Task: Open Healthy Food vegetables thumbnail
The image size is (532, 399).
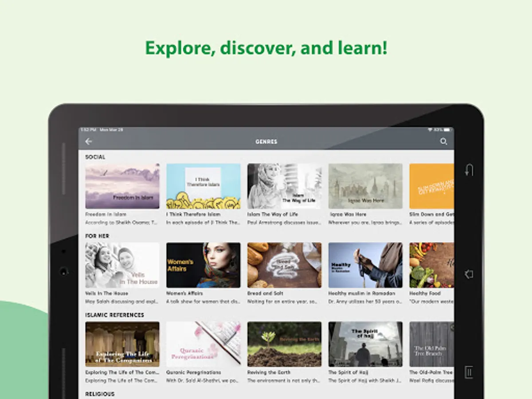Action: click(431, 265)
